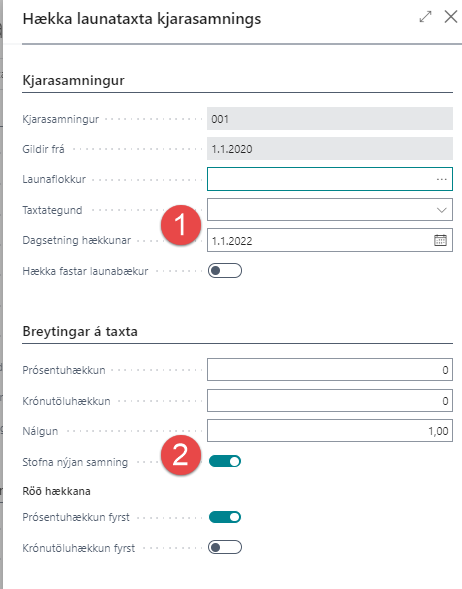Expand the dialog with the arrows icon
This screenshot has height=589, width=462.
click(425, 17)
